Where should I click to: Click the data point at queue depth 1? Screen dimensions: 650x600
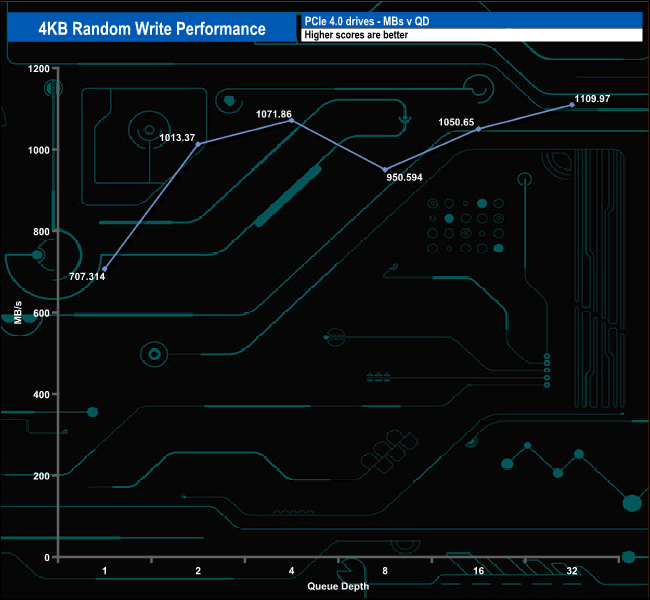pyautogui.click(x=104, y=268)
